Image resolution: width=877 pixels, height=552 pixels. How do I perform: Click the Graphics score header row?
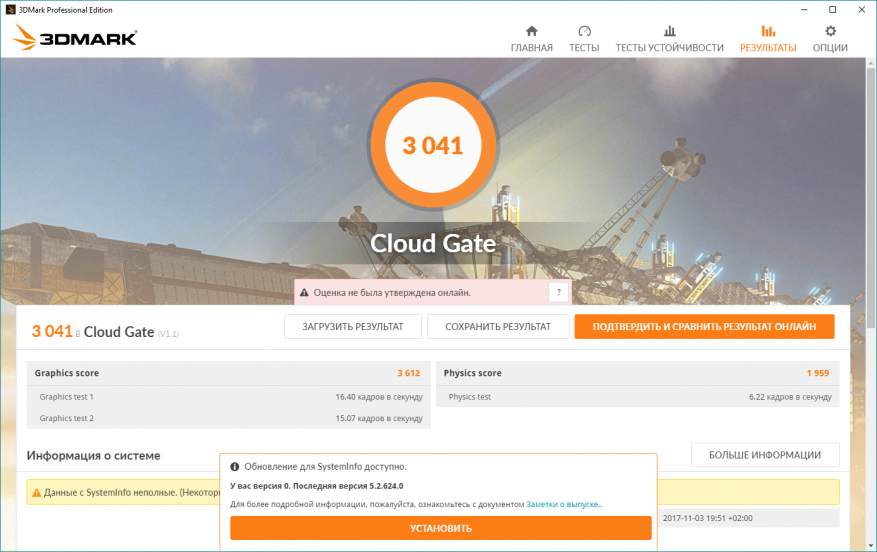[228, 373]
